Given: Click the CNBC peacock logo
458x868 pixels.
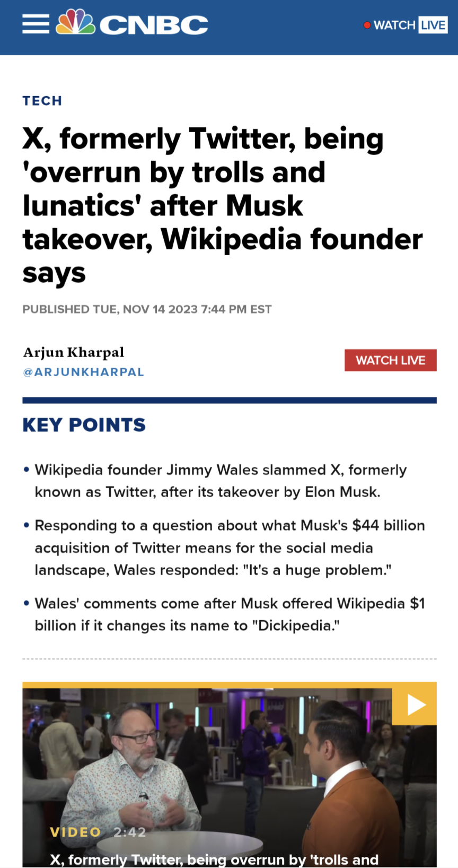Looking at the screenshot, I should point(76,22).
